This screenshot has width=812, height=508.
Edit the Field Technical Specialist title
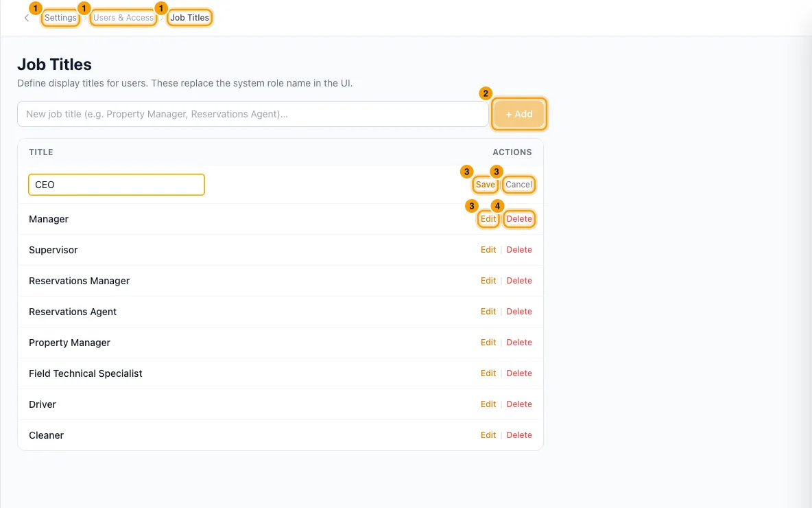(x=488, y=373)
